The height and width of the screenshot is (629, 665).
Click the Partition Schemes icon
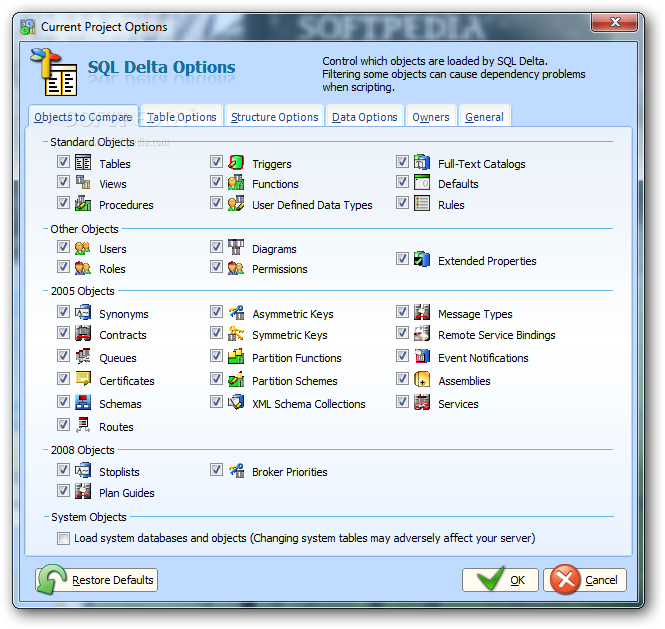[x=236, y=380]
